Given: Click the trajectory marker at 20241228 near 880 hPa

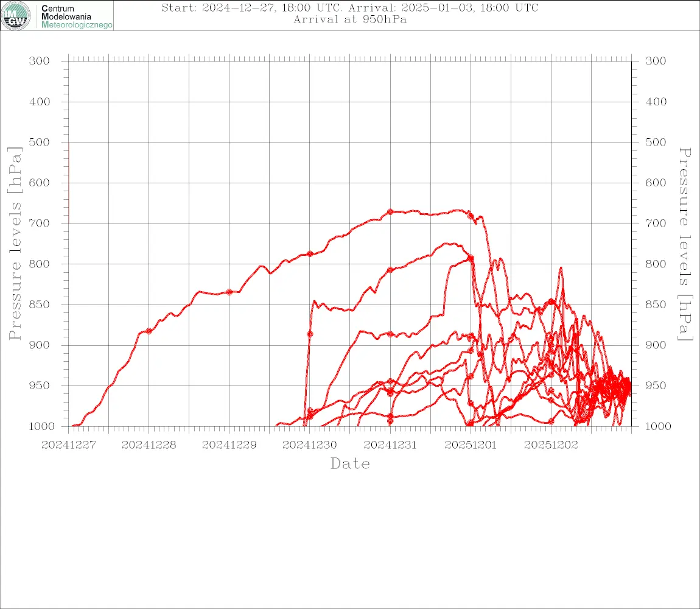Looking at the screenshot, I should pyautogui.click(x=149, y=331).
